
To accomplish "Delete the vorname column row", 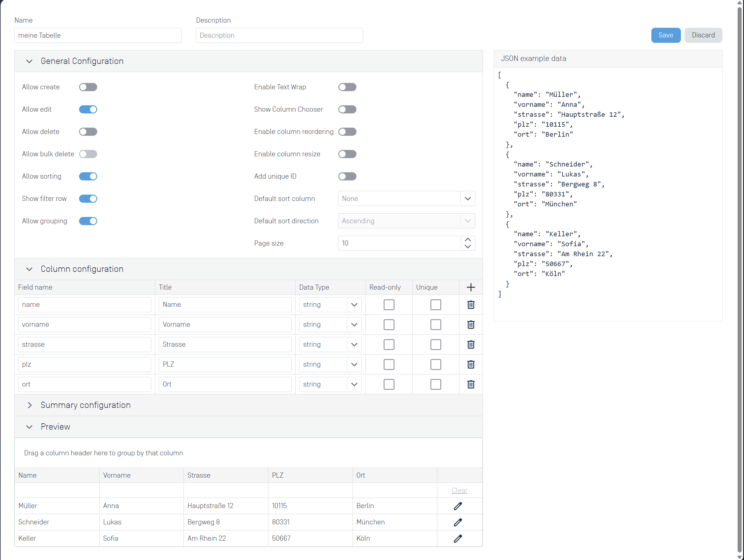I will [x=471, y=324].
